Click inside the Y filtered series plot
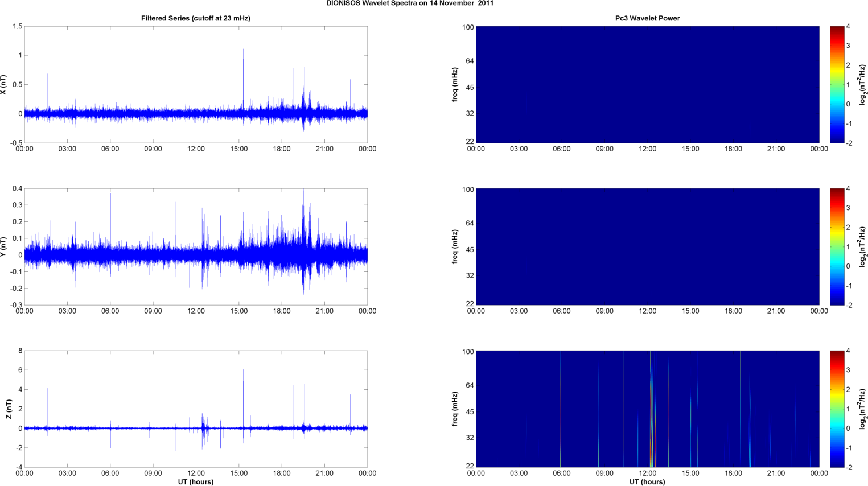 (x=196, y=246)
